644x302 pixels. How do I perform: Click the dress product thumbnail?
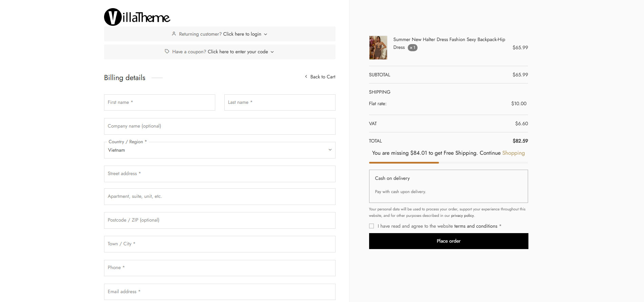[x=378, y=48]
